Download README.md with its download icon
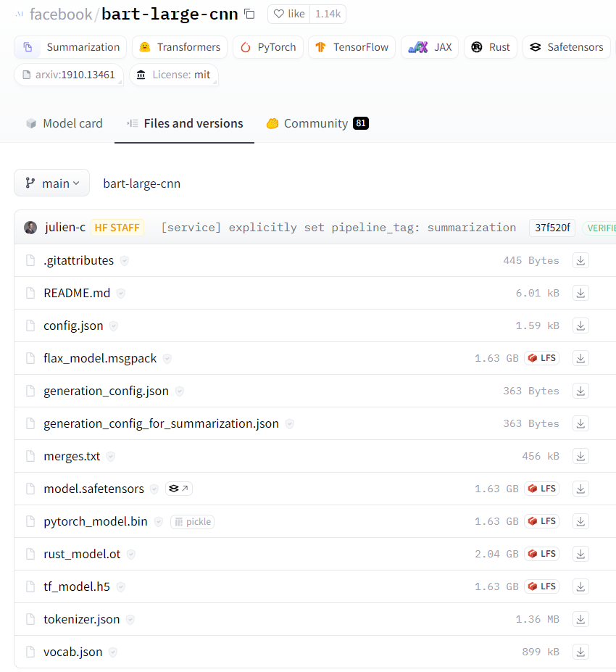 click(580, 293)
